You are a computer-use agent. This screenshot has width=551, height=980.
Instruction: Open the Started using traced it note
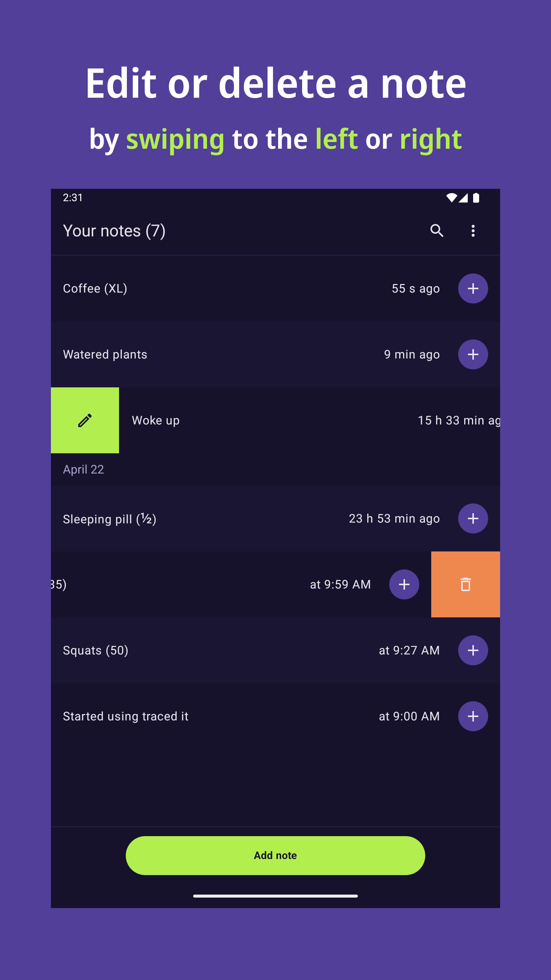(x=125, y=716)
